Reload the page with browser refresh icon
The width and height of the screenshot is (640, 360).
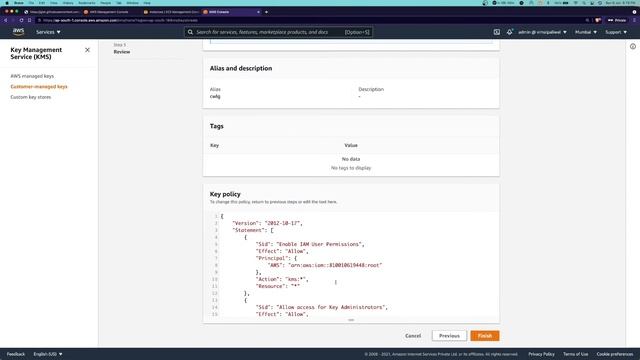click(21, 20)
